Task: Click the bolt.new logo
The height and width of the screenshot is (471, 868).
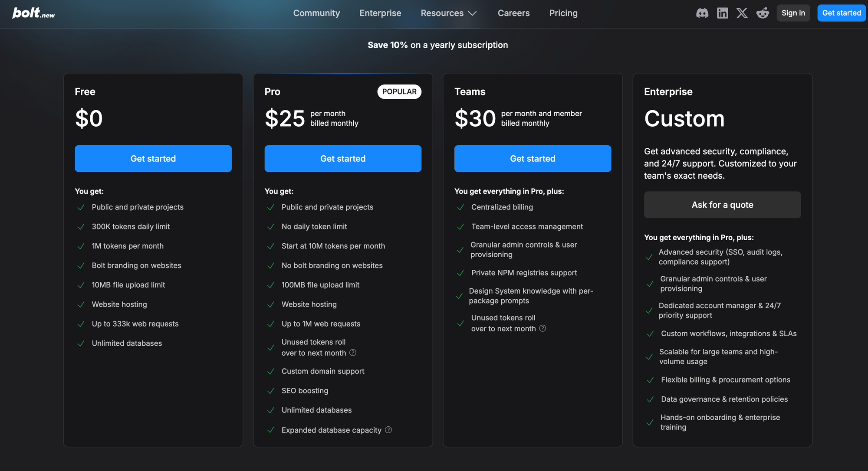Action: point(34,13)
